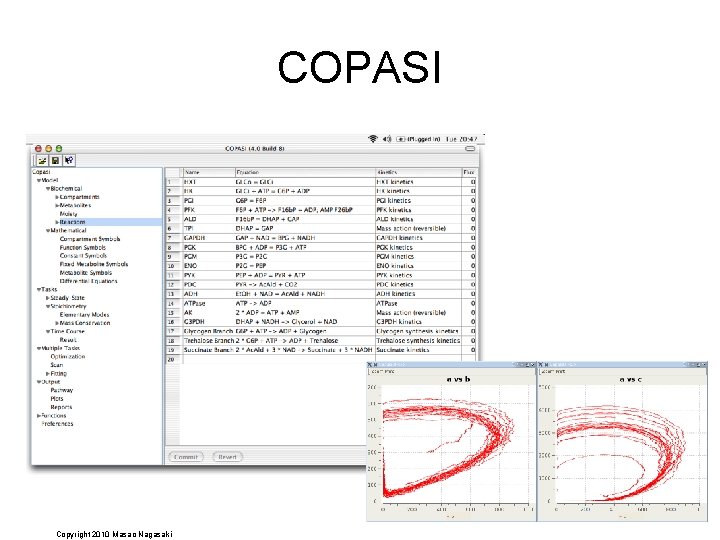The width and height of the screenshot is (720, 540).
Task: Click the G3PDH kinetics cell
Action: [418, 321]
